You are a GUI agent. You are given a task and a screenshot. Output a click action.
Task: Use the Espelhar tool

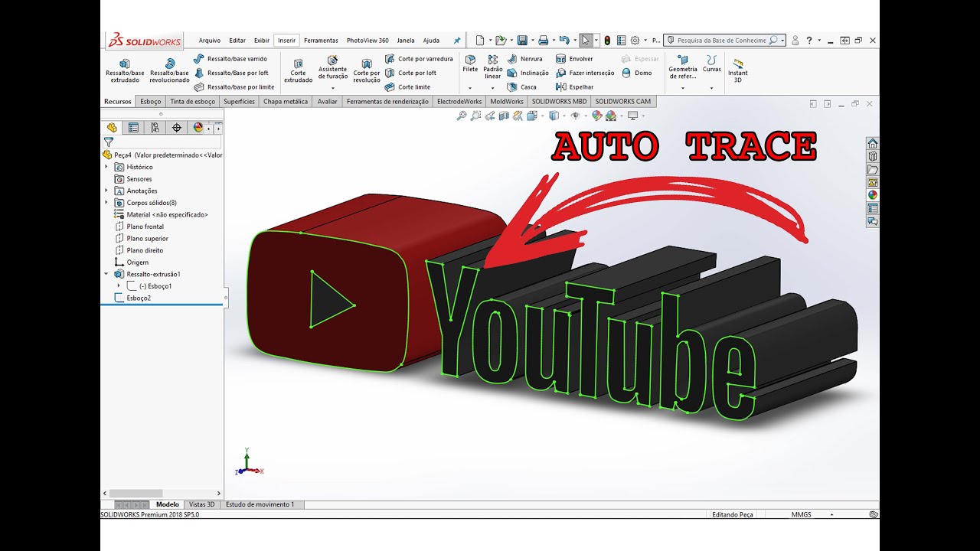[x=574, y=87]
